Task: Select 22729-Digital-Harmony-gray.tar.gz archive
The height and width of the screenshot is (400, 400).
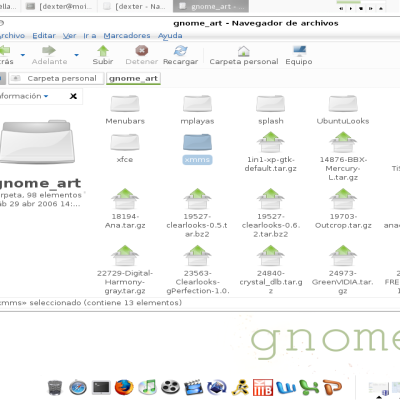Action: click(x=125, y=269)
